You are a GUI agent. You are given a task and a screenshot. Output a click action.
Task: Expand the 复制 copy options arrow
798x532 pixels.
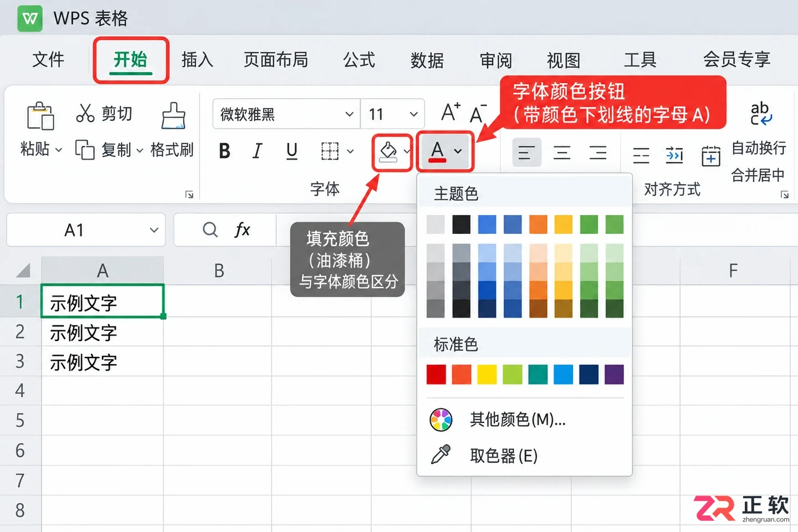140,150
